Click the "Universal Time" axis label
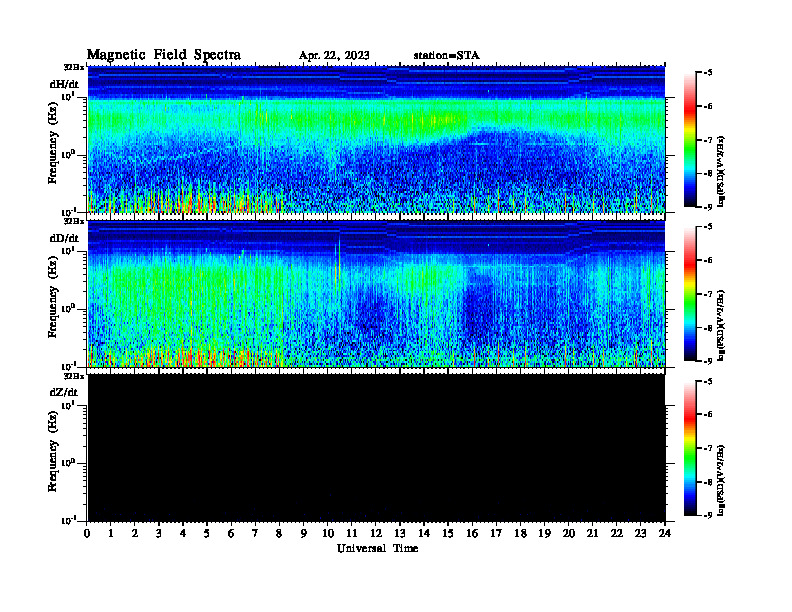The width and height of the screenshot is (792, 612). point(377,548)
